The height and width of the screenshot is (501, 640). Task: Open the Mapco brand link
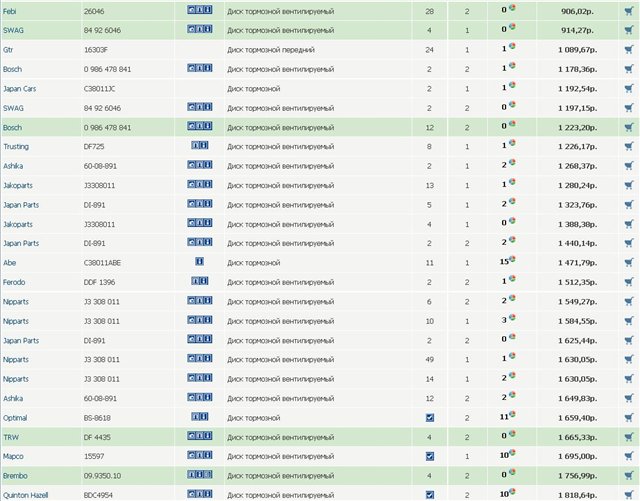click(x=13, y=456)
